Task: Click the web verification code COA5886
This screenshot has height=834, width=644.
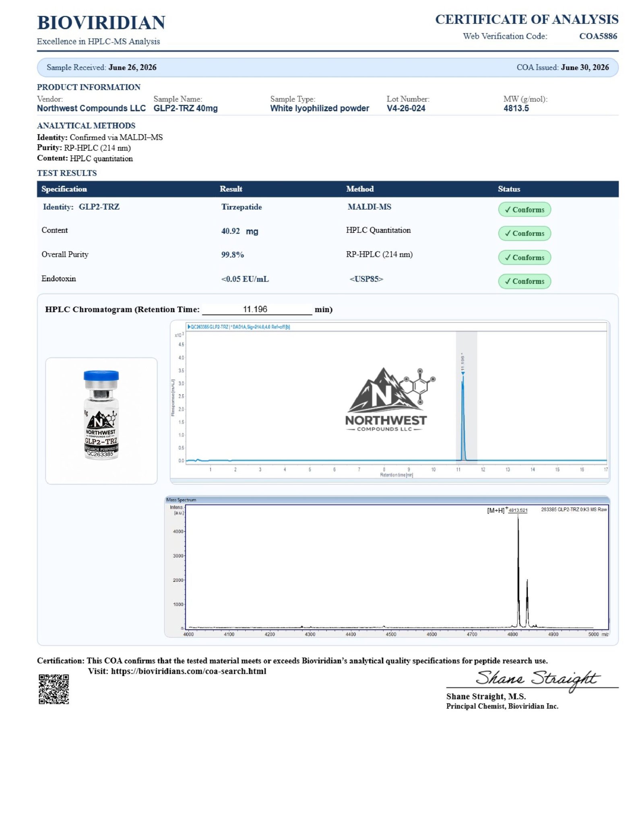Action: tap(598, 36)
